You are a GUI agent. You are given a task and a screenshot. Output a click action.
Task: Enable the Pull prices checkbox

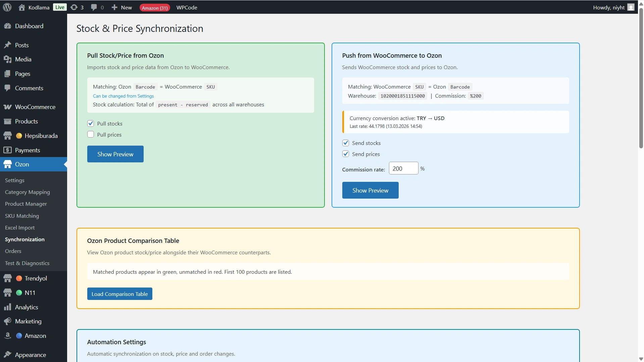point(91,135)
